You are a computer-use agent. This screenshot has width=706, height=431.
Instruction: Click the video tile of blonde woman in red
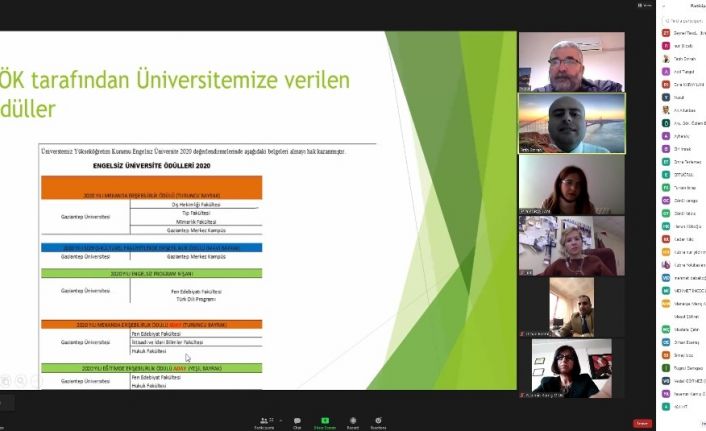coord(571,246)
